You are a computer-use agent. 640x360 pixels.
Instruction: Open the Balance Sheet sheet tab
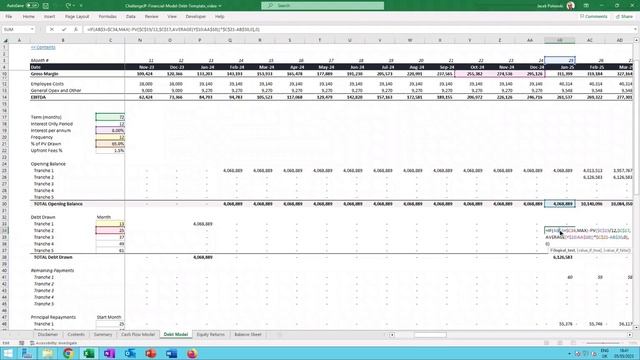248,335
